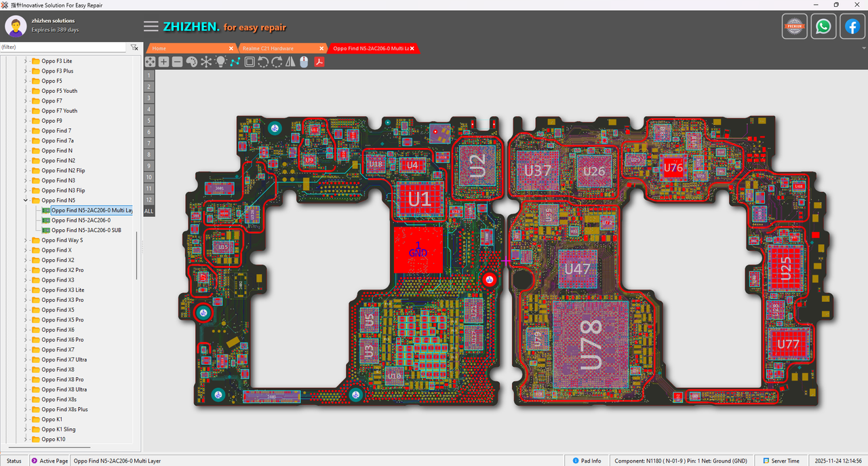Click the U1 chip on the board

(x=418, y=199)
